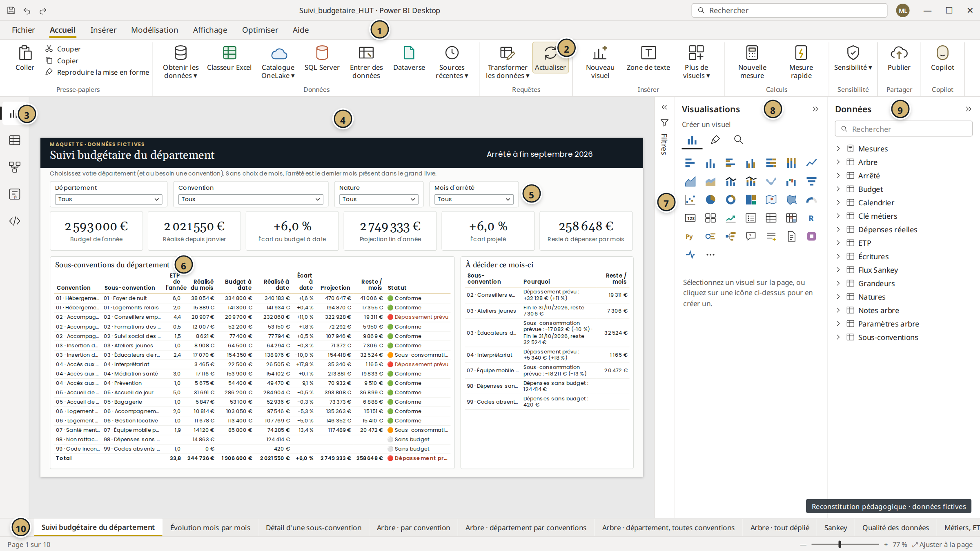Open the Sensibilité dropdown

(853, 58)
